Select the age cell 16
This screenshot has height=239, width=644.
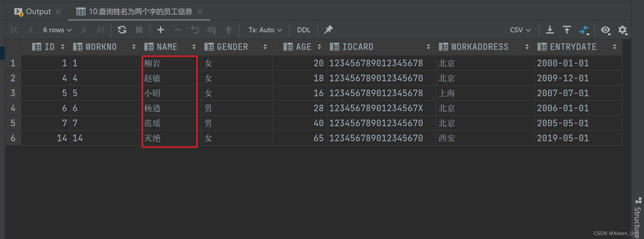tap(299, 93)
